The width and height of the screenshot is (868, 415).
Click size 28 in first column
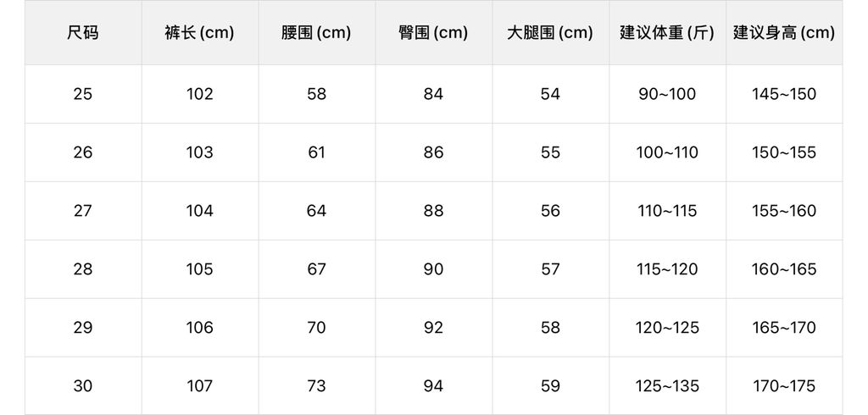(83, 269)
